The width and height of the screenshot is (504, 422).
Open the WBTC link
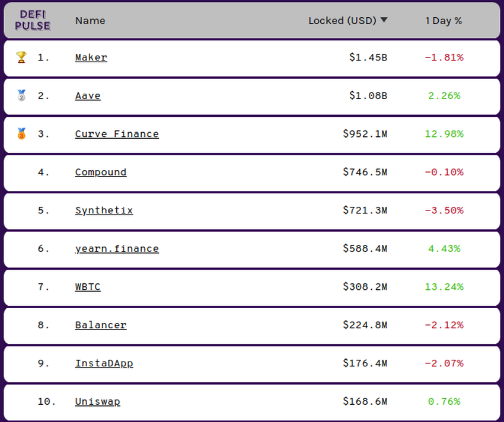point(88,287)
